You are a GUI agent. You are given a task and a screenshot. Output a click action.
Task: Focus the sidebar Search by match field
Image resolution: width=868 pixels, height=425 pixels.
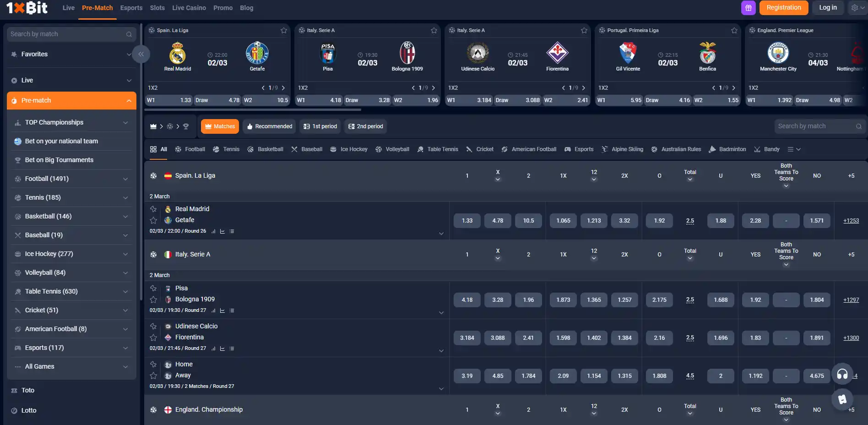point(71,34)
